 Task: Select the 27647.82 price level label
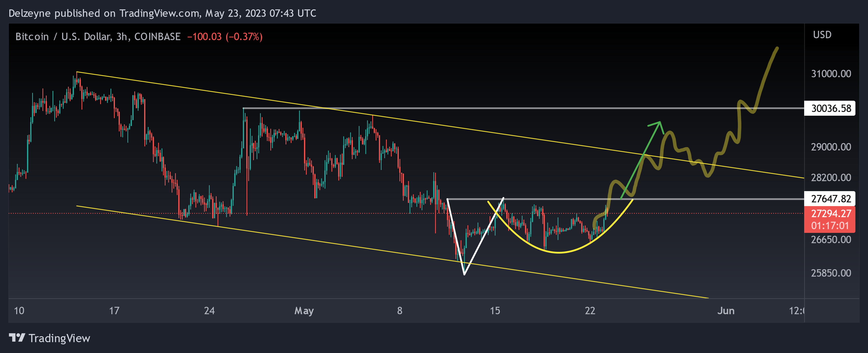point(830,198)
